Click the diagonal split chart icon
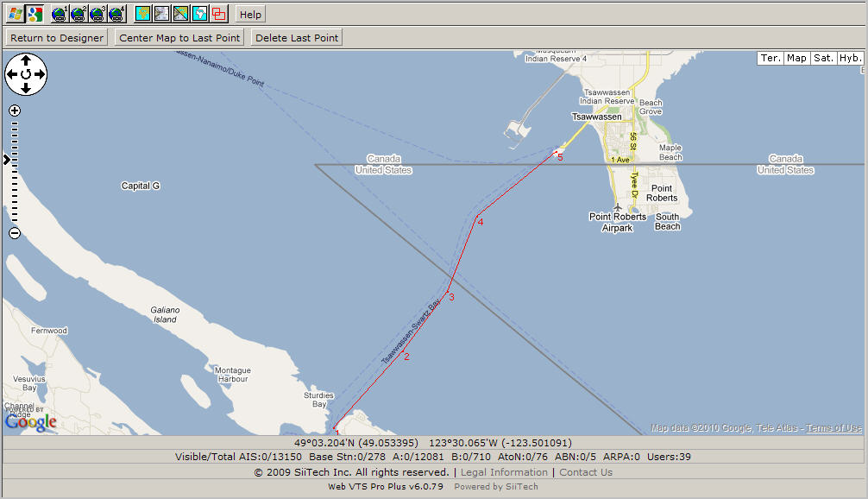This screenshot has width=868, height=499. 181,14
